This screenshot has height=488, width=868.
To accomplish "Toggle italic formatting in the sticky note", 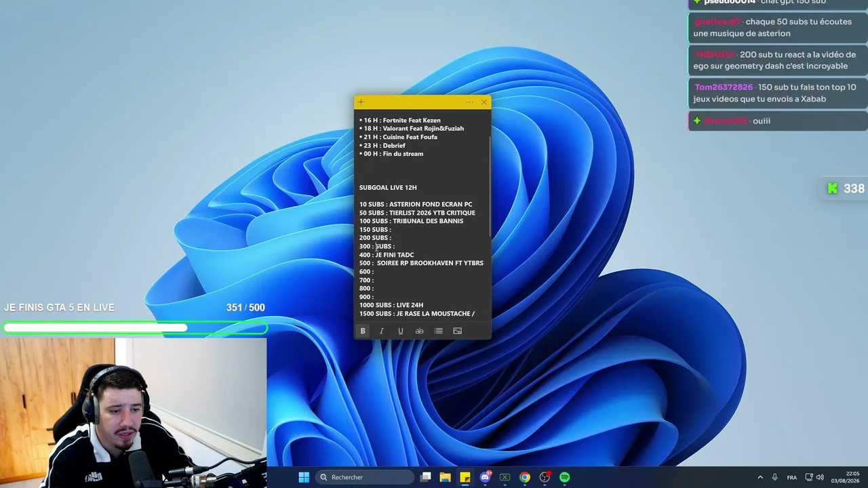I will pos(382,331).
